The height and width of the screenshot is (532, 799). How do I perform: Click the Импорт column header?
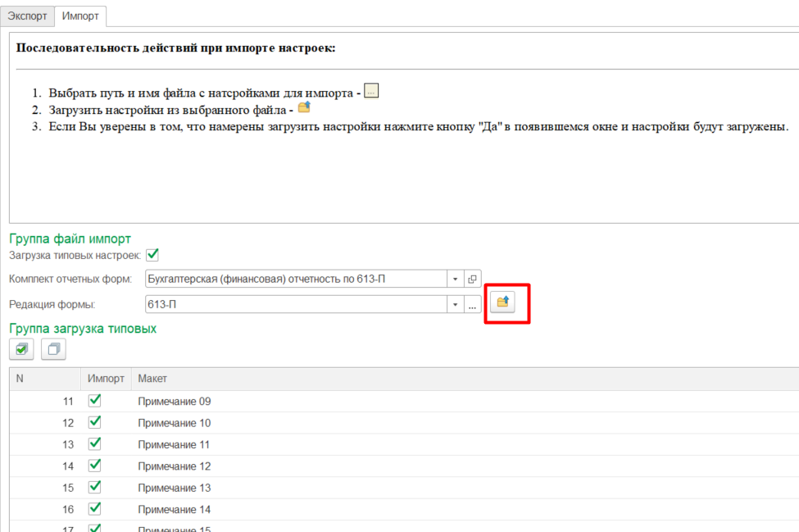coord(106,379)
